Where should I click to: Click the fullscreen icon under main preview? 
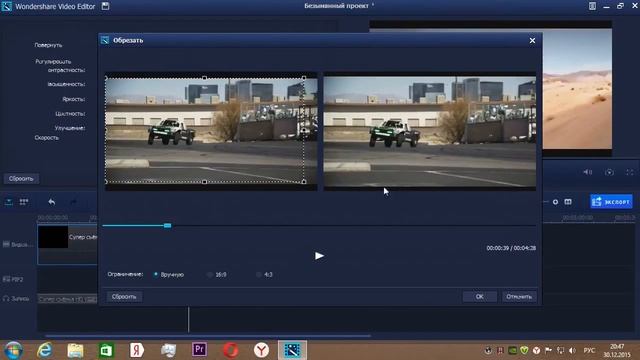pyautogui.click(x=630, y=172)
